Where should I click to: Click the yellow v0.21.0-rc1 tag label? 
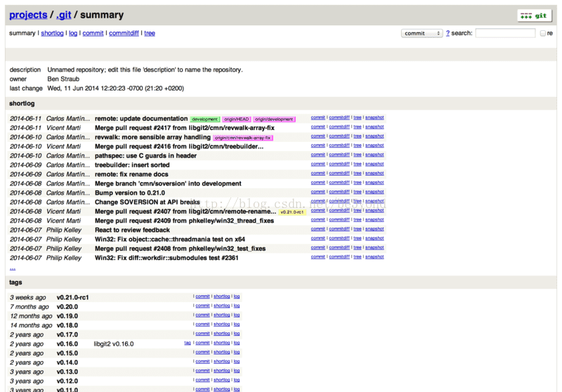click(292, 212)
